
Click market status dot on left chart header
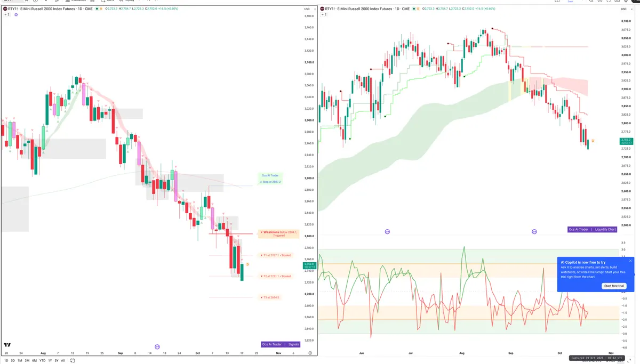[x=97, y=9]
